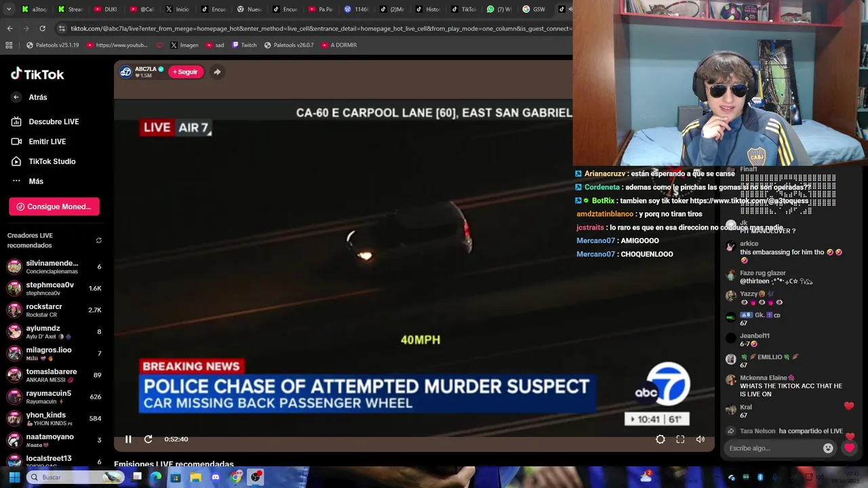Open yhon_kinds LIVE creator

[x=54, y=419]
